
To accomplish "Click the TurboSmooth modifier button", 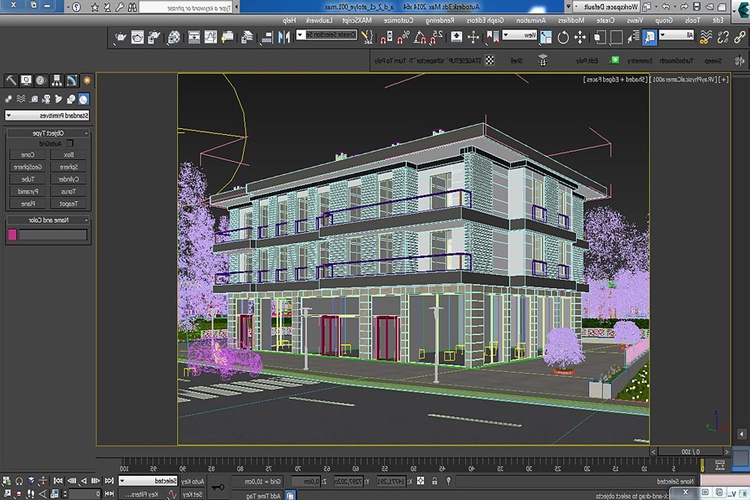I will (676, 61).
